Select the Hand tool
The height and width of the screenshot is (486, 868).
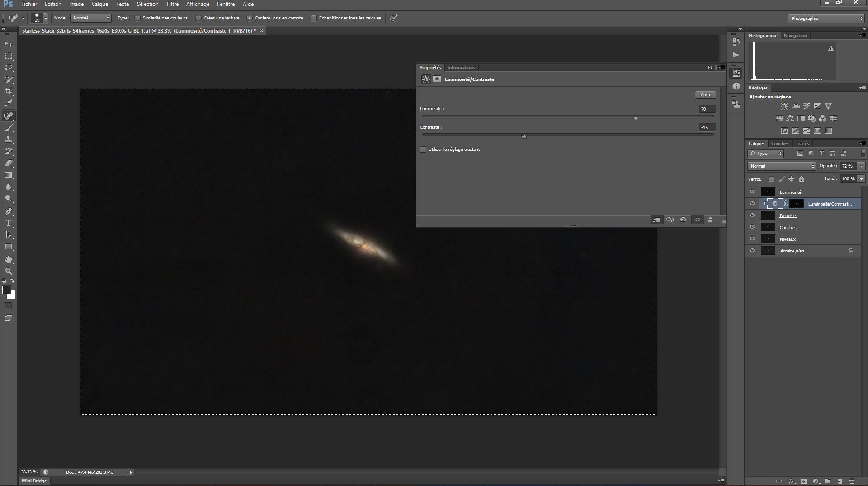(x=9, y=260)
